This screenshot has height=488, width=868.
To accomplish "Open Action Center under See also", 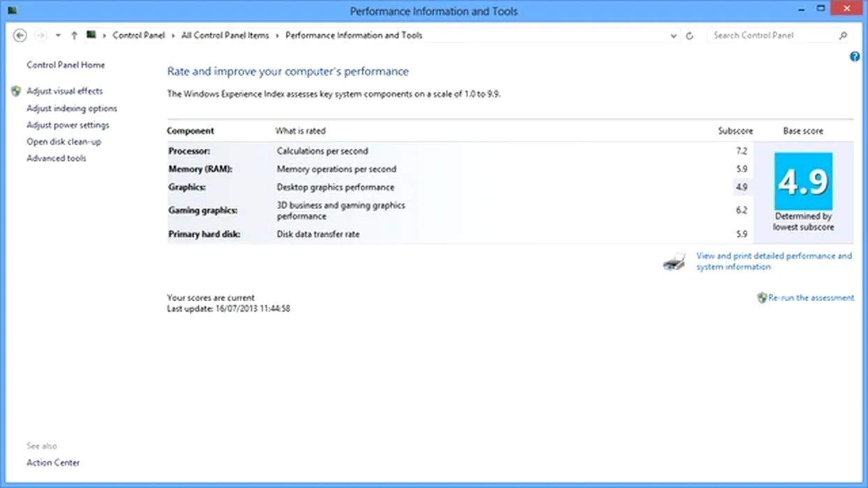I will [53, 462].
